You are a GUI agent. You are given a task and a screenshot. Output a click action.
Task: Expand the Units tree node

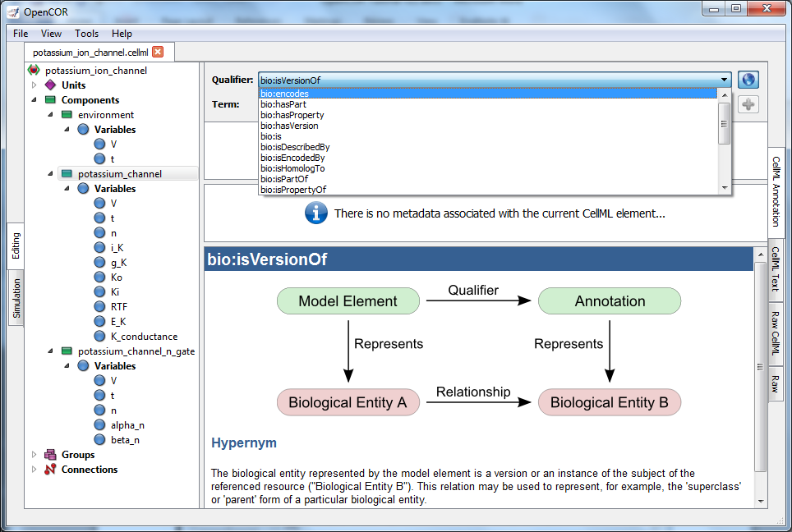click(35, 85)
